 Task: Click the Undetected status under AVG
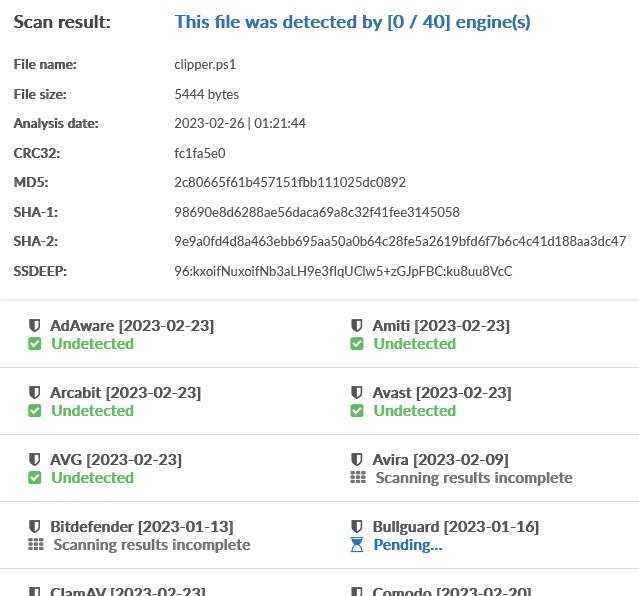93,477
